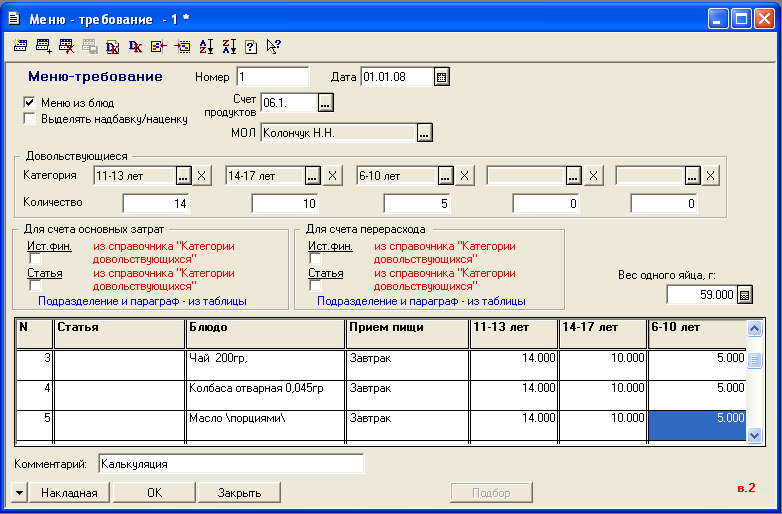
Task: Expand the arrow beside Накладная button
Action: point(19,493)
